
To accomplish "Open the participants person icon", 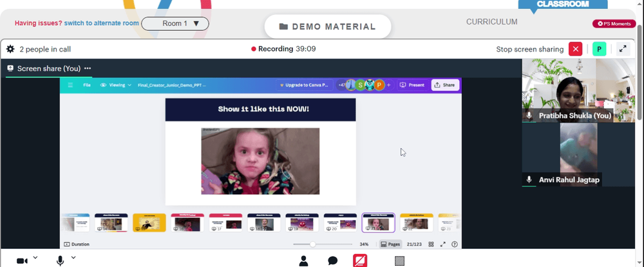I will coord(303,261).
